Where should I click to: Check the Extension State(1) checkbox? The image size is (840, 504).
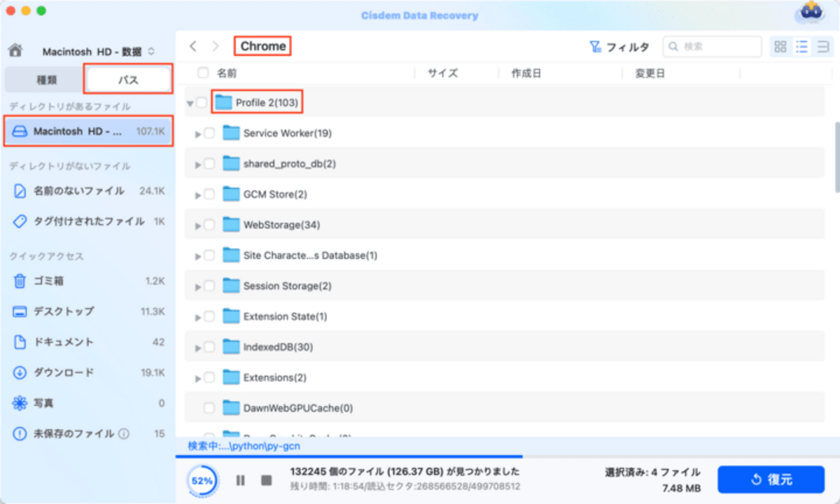[x=209, y=316]
